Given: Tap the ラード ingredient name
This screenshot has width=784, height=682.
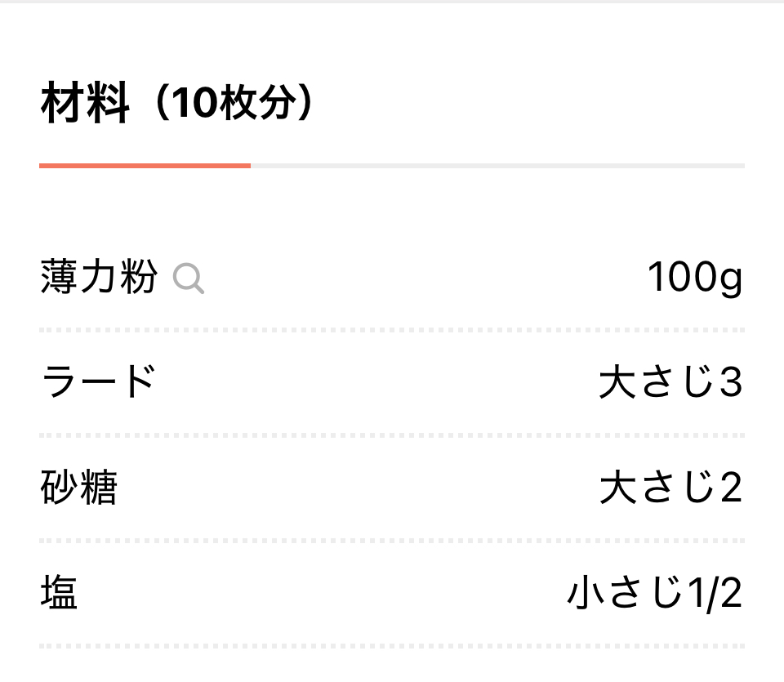Looking at the screenshot, I should click(99, 381).
